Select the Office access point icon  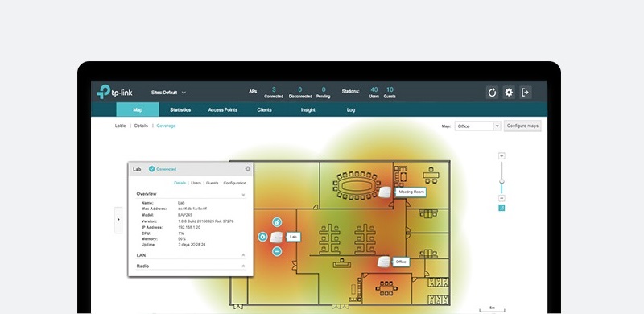[384, 262]
